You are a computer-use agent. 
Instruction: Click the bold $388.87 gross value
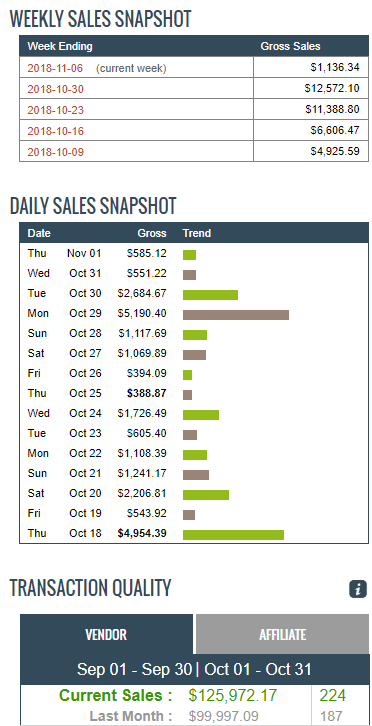point(147,393)
